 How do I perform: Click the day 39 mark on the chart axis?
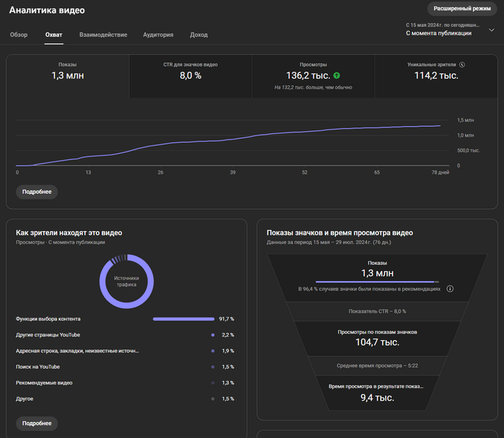tap(233, 172)
